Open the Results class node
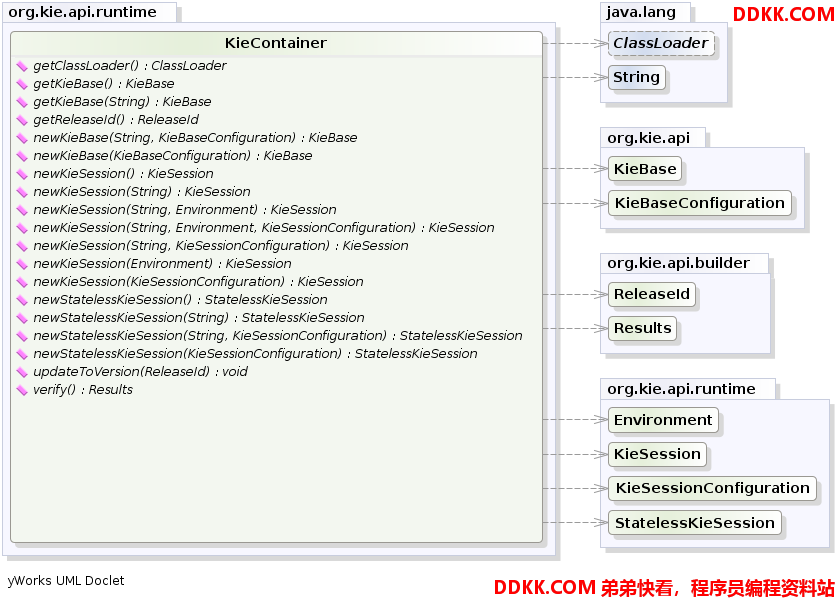Image resolution: width=837 pixels, height=598 pixels. coord(642,328)
